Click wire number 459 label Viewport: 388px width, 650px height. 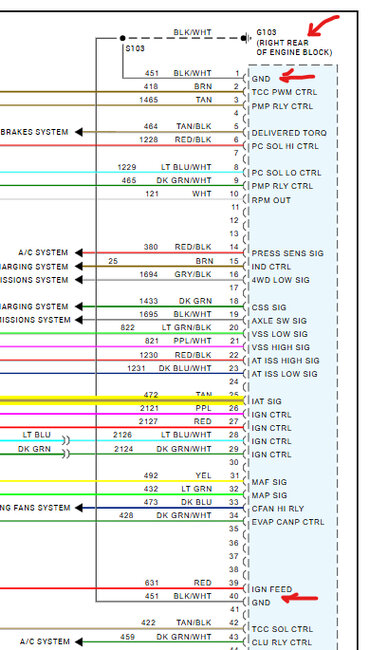point(128,636)
